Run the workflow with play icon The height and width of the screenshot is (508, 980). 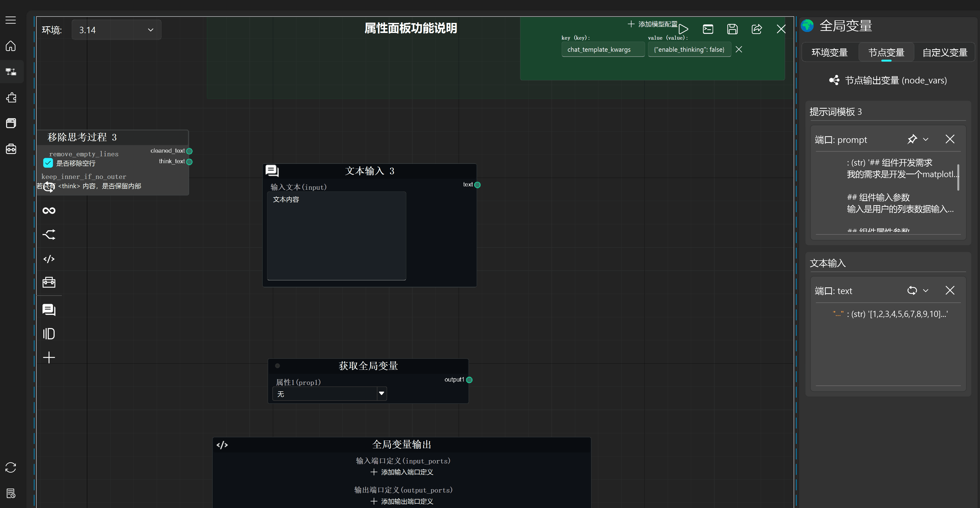[x=683, y=29]
